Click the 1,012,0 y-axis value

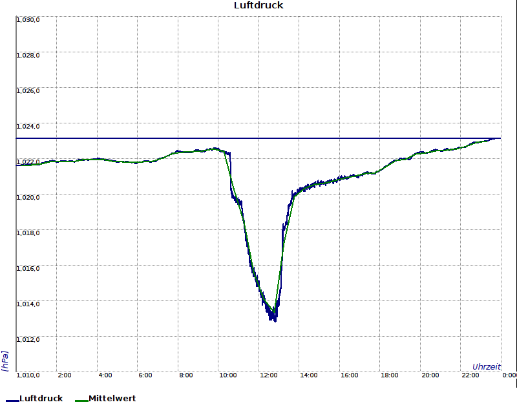28,340
